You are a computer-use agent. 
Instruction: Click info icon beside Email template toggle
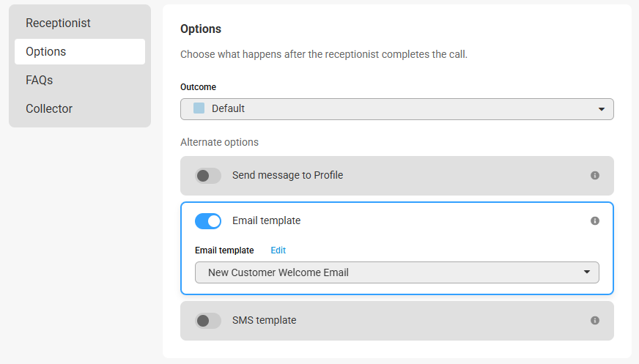[x=594, y=220]
